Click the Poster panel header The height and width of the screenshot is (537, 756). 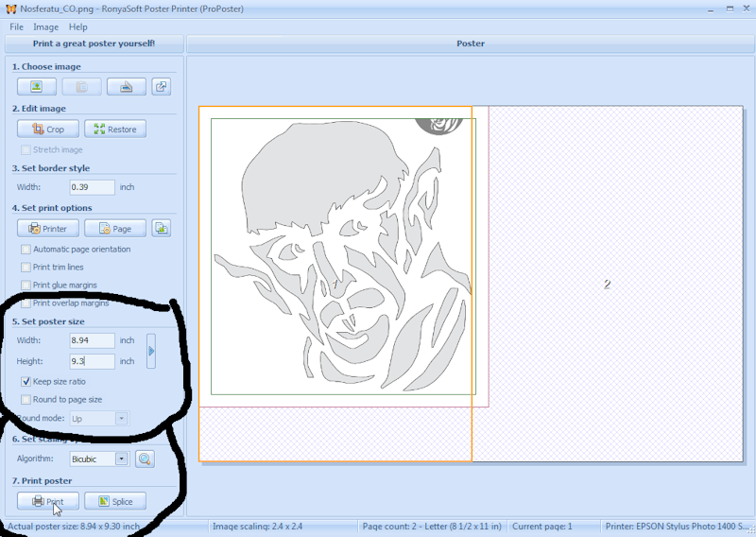pos(471,43)
